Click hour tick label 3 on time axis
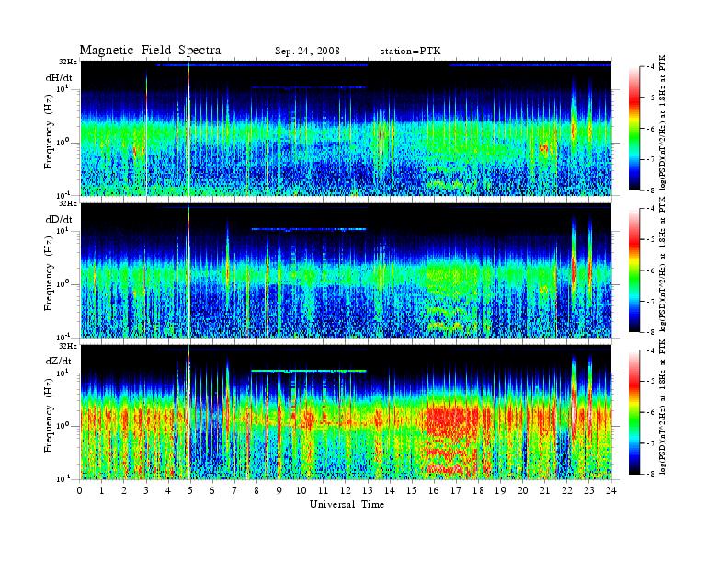The image size is (728, 563). point(146,490)
